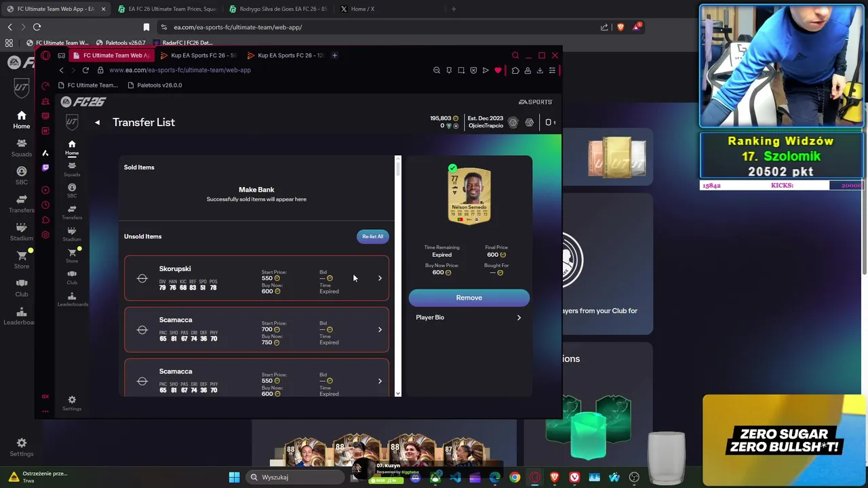
Task: Click the Brave address bar URL
Action: pos(237,27)
